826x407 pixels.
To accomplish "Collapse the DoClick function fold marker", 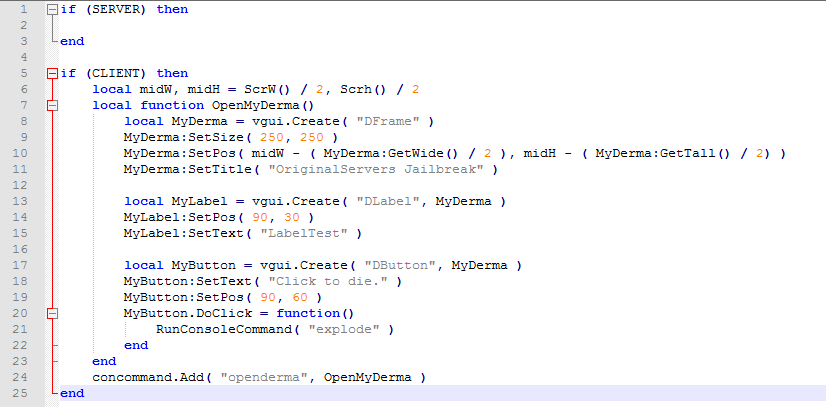I will pos(52,313).
